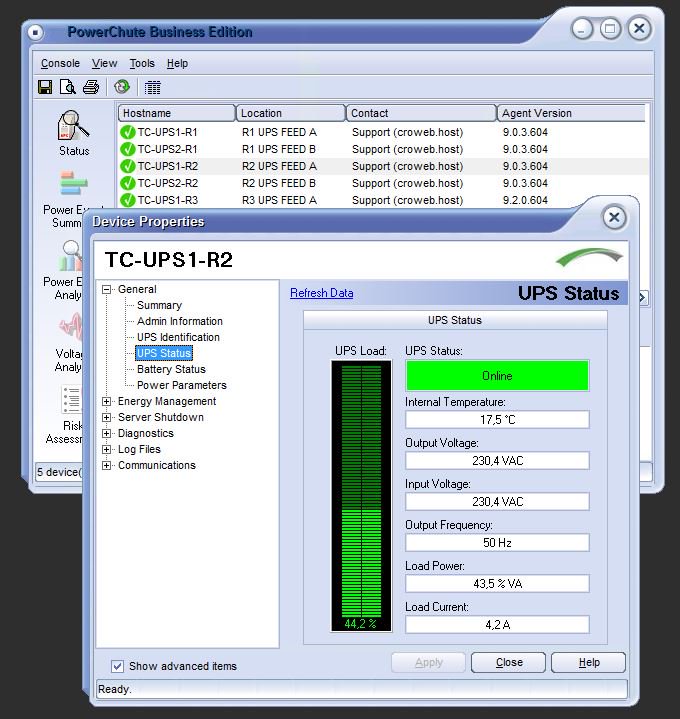680x719 pixels.
Task: Click the Apply button
Action: tap(428, 663)
